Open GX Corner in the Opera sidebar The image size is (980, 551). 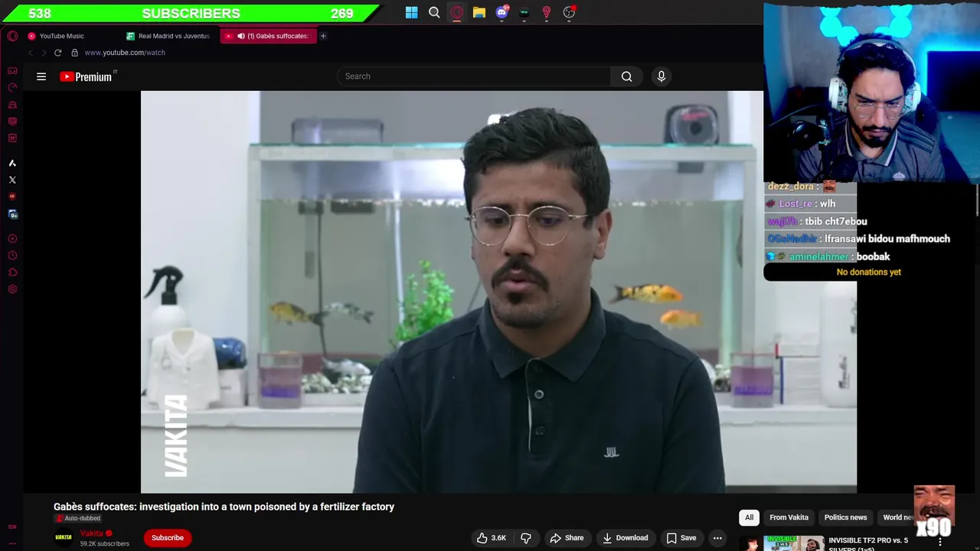point(12,70)
